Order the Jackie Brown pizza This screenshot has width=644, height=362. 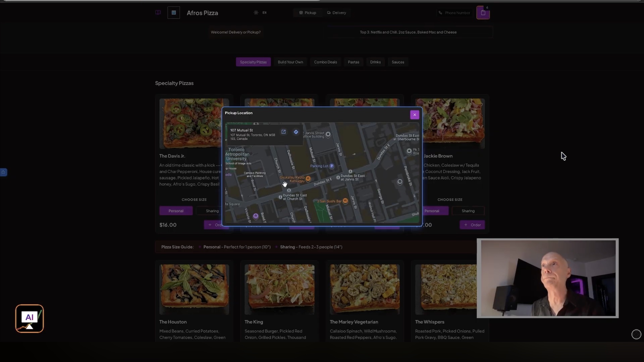click(x=472, y=225)
